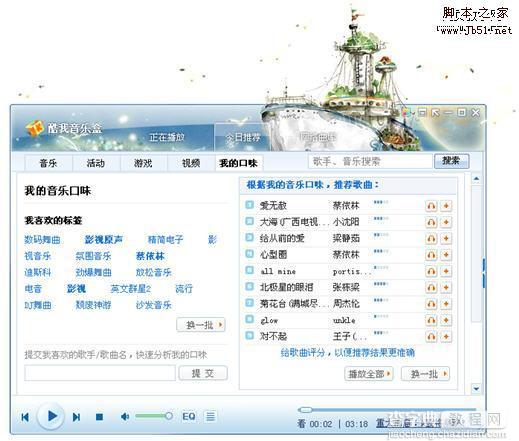Select the 数码舞曲 tag

point(42,239)
